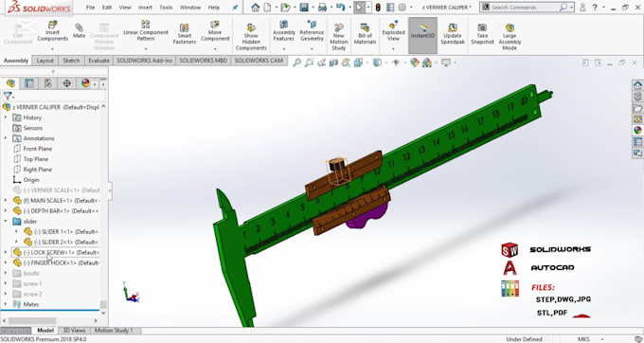Viewport: 644px width, 343px height.
Task: Click the MKS unit system status
Action: pos(583,339)
